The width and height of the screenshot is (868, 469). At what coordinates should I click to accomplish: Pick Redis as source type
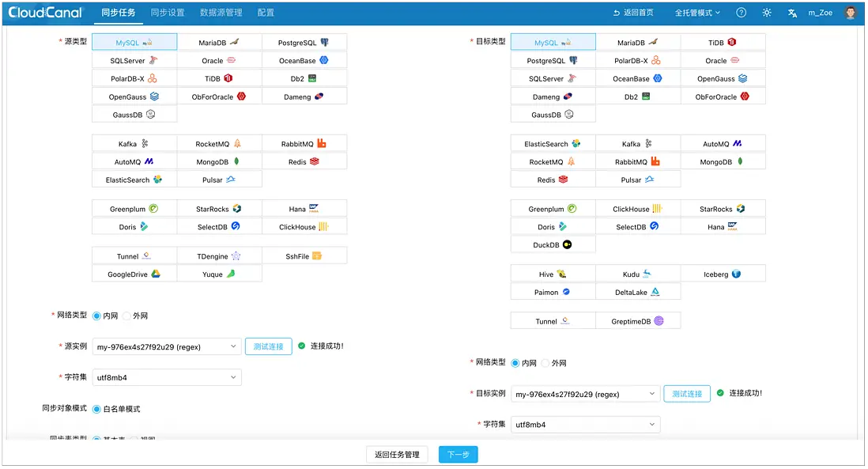[304, 161]
